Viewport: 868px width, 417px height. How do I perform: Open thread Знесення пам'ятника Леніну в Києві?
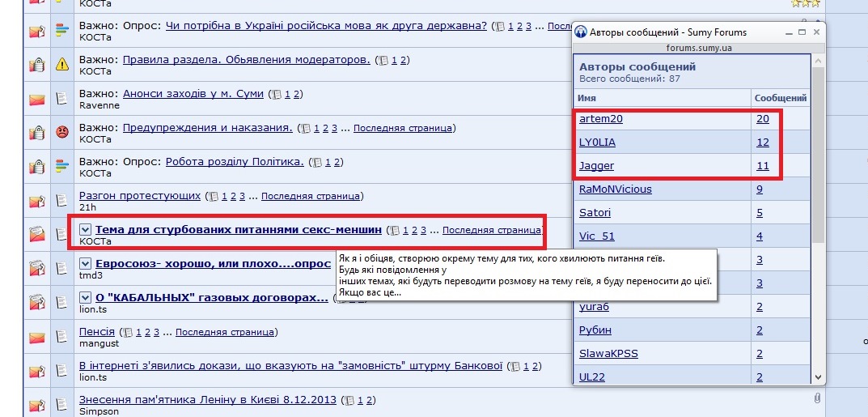click(x=208, y=400)
